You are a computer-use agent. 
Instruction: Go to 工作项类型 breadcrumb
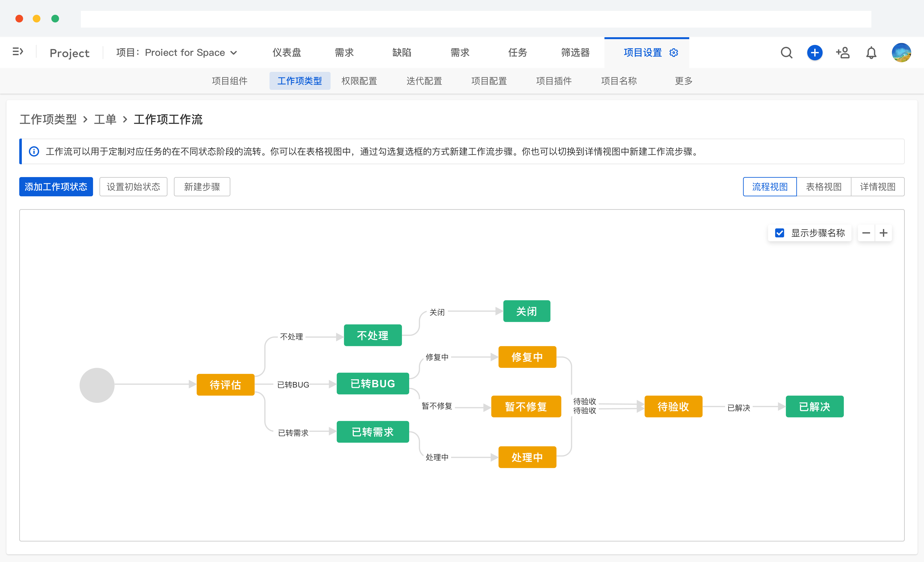coord(48,119)
